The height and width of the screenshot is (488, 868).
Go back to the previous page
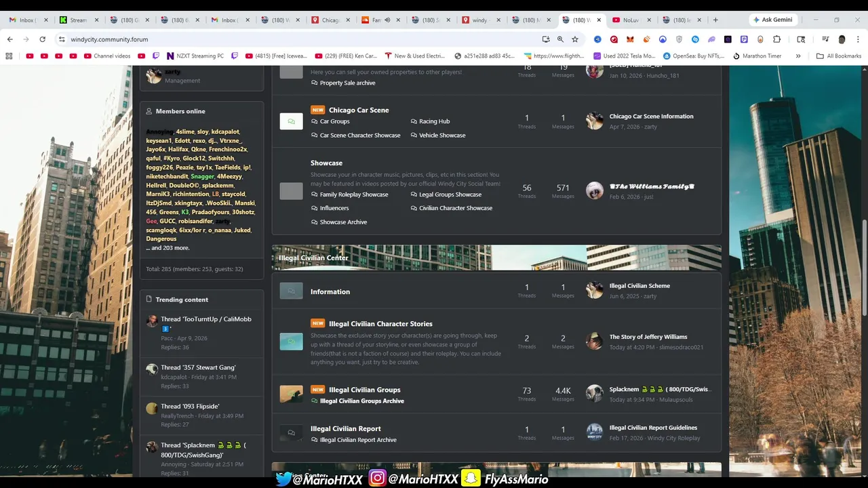point(9,39)
